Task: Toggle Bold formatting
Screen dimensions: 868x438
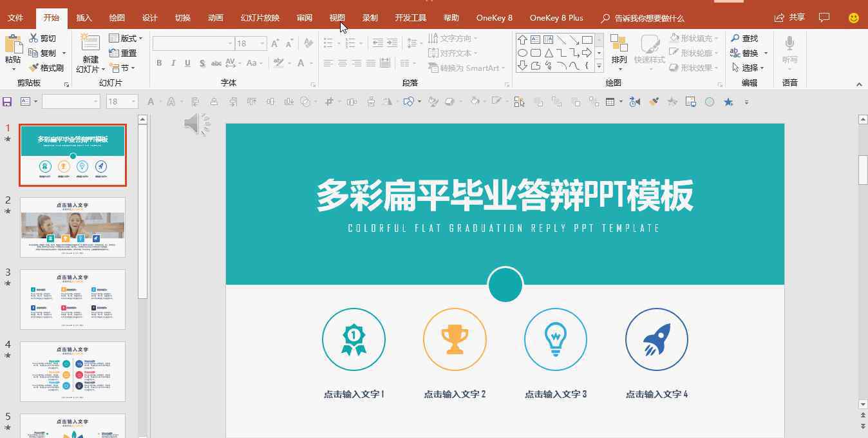Action: (159, 63)
